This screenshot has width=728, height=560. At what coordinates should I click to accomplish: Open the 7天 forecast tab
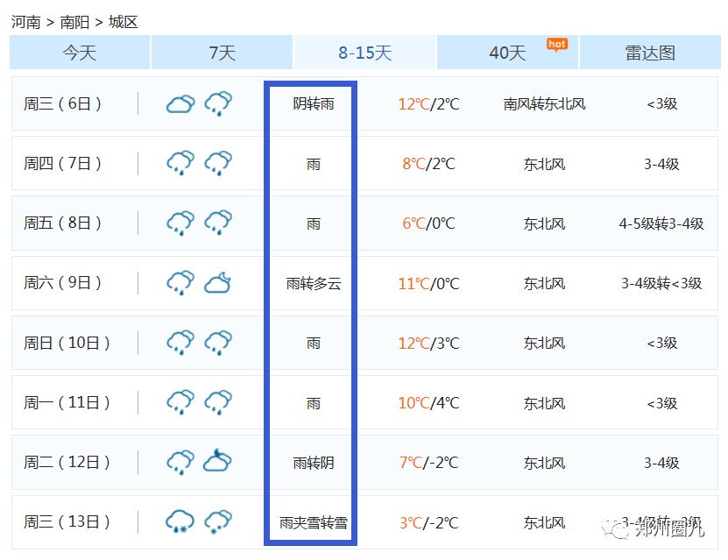222,53
